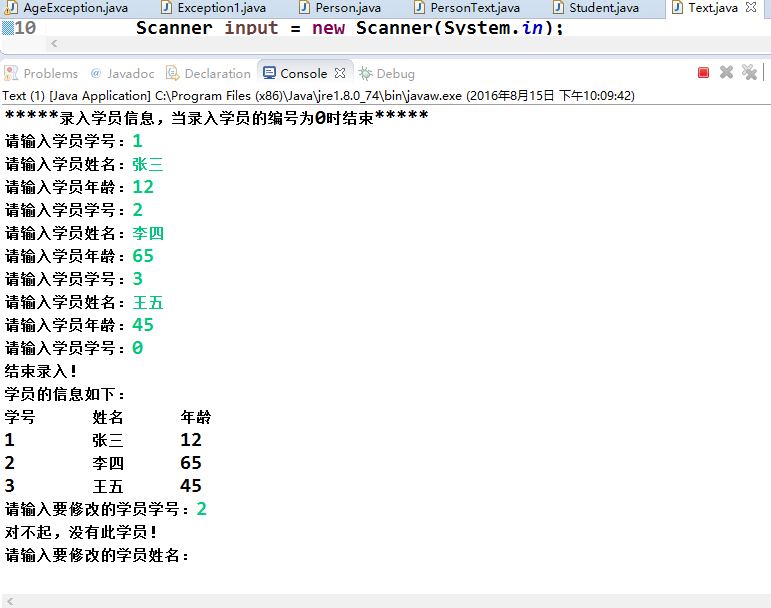Viewport: 771px width, 608px height.
Task: Click the 年龄 column header in output
Action: point(196,417)
